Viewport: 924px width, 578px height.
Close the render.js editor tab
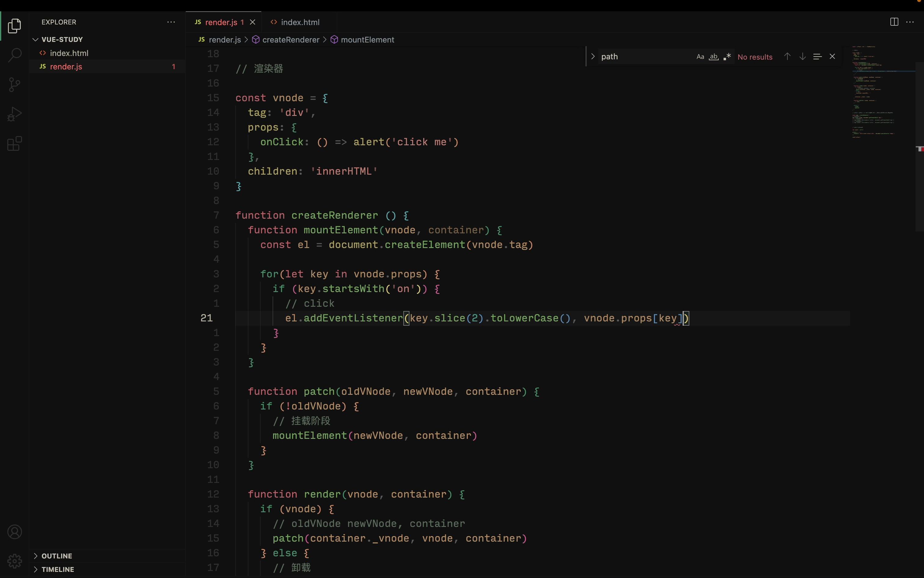click(252, 22)
